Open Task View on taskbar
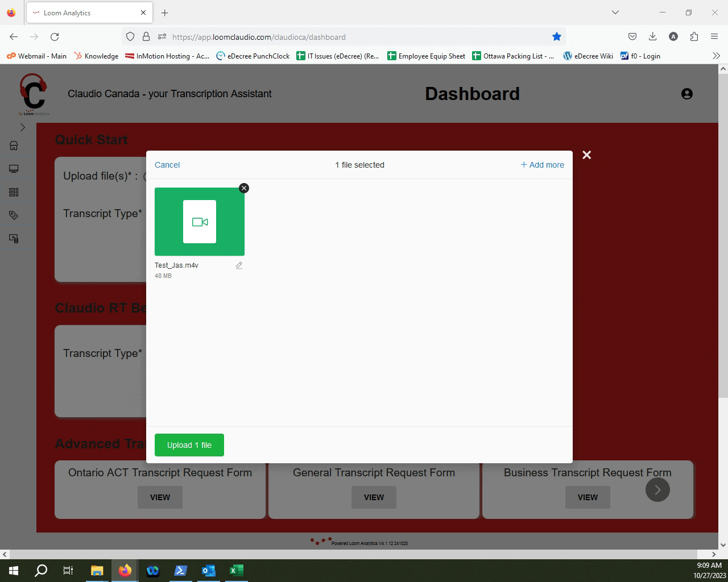Screen dimensions: 728x582 [68, 571]
